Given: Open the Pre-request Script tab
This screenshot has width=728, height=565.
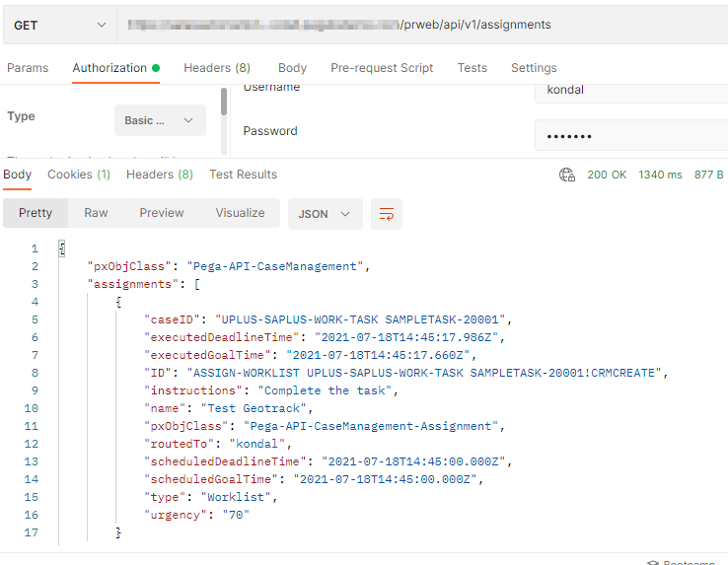Looking at the screenshot, I should point(382,68).
